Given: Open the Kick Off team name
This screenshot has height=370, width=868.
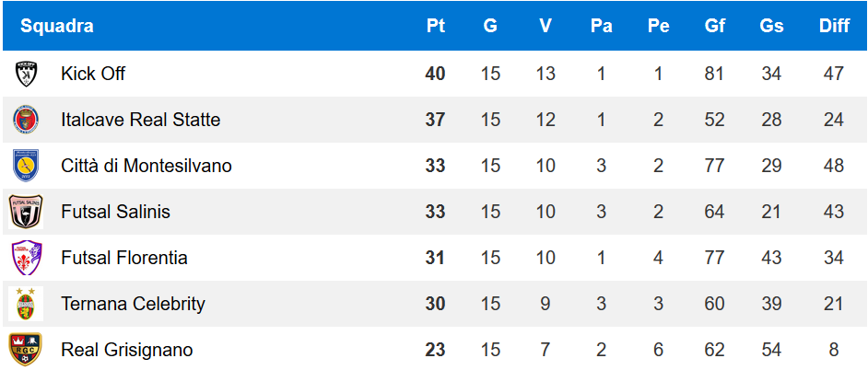Looking at the screenshot, I should 93,74.
